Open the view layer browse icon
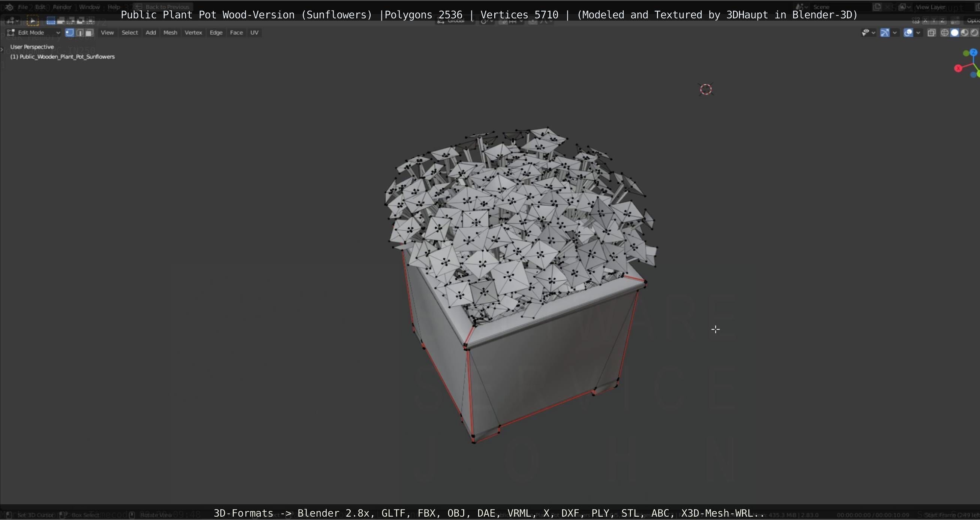980x520 pixels. (x=904, y=7)
